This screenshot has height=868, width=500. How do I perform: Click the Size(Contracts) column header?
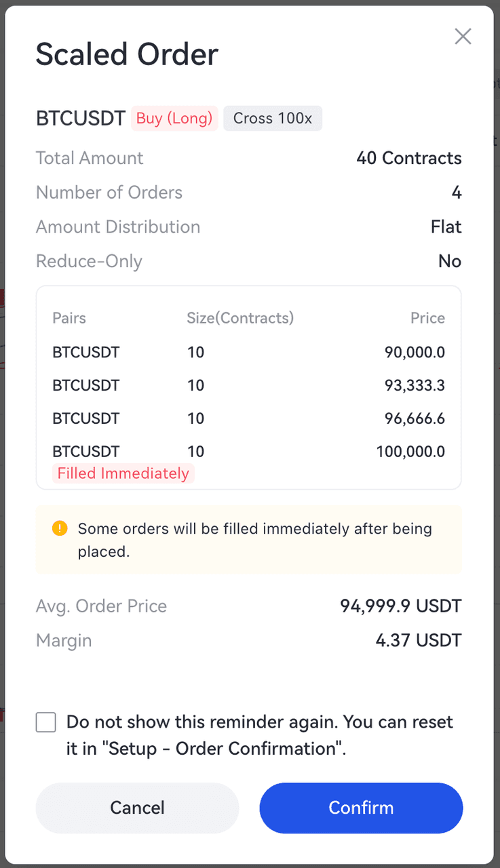(240, 319)
